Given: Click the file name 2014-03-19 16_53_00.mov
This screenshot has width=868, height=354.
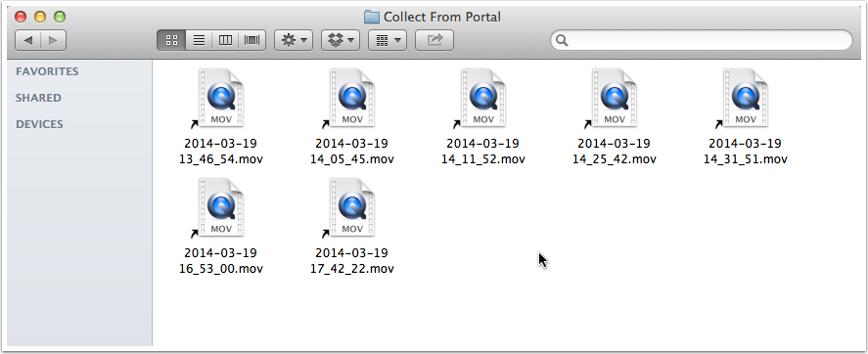Looking at the screenshot, I should pyautogui.click(x=220, y=261).
